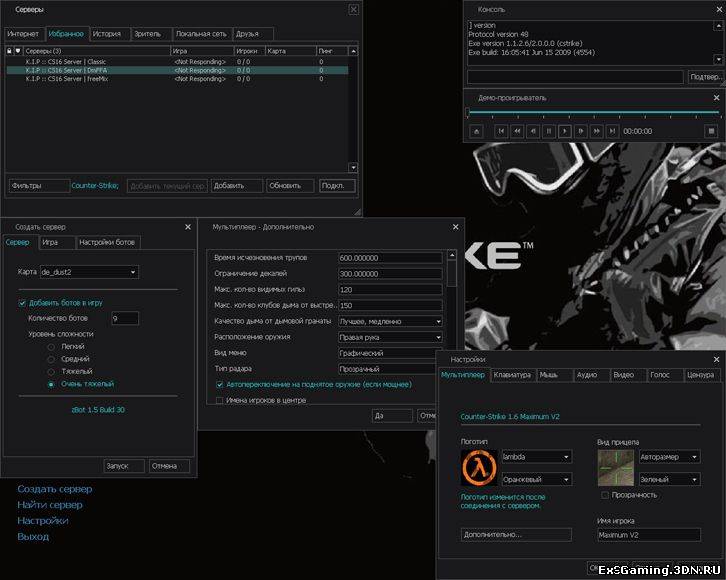This screenshot has height=580, width=726.
Task: Jump to demo end in demo player
Action: point(612,131)
